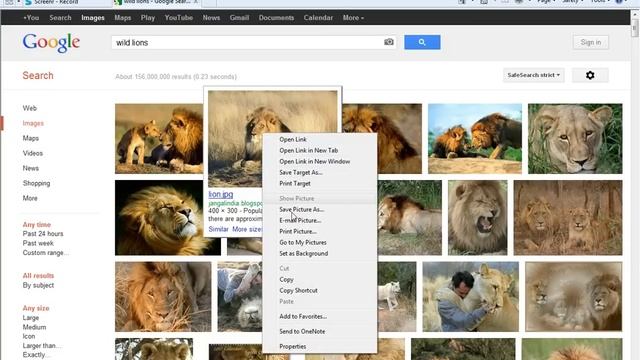Filter results by Past week
Screen dimensions: 640x360
pyautogui.click(x=38, y=243)
